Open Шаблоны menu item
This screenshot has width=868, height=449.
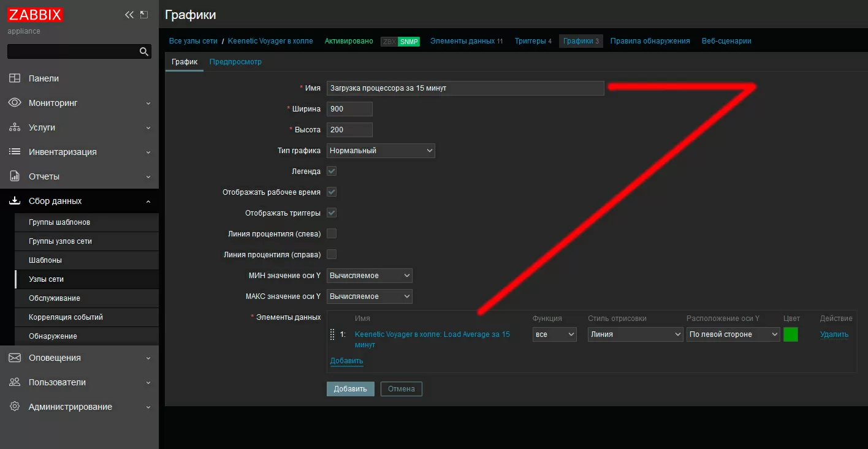86,260
